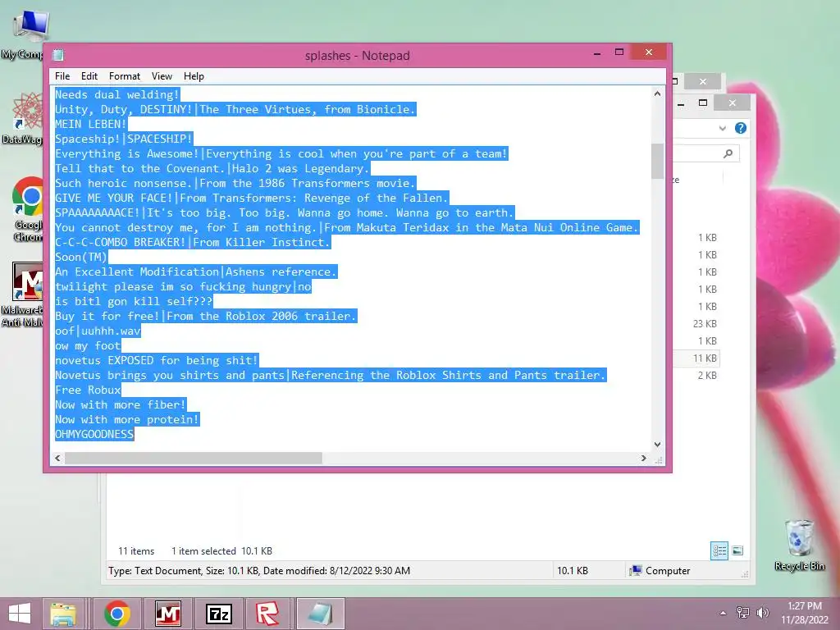Switch Explorer to large icons view
Viewport: 840px width, 630px height.
(737, 550)
